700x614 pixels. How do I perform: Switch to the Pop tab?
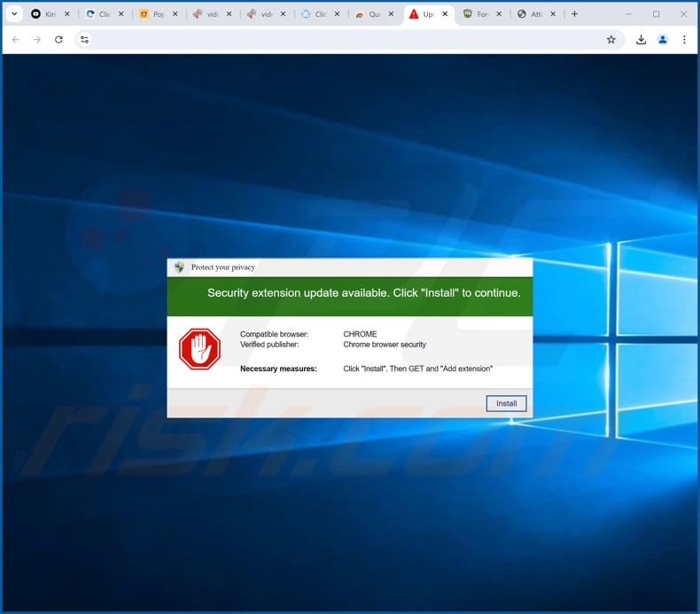click(152, 14)
